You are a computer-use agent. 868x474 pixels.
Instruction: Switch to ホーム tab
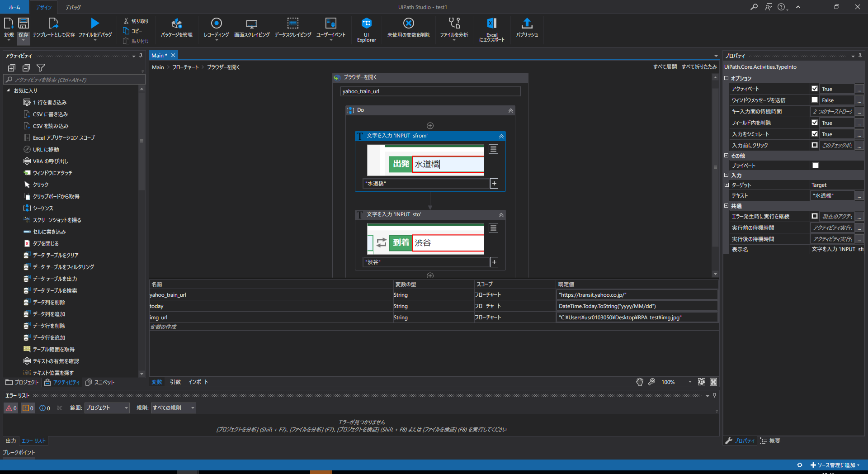(x=14, y=7)
